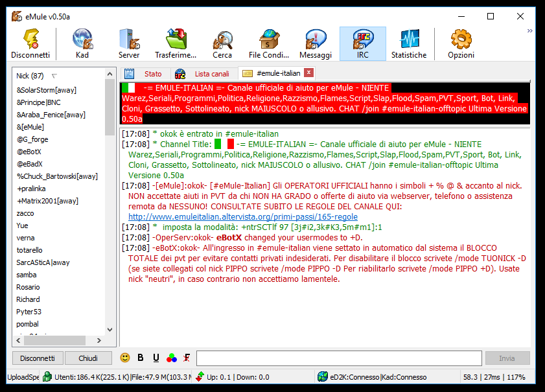Select nick verna
The width and height of the screenshot is (545, 392).
pos(25,238)
